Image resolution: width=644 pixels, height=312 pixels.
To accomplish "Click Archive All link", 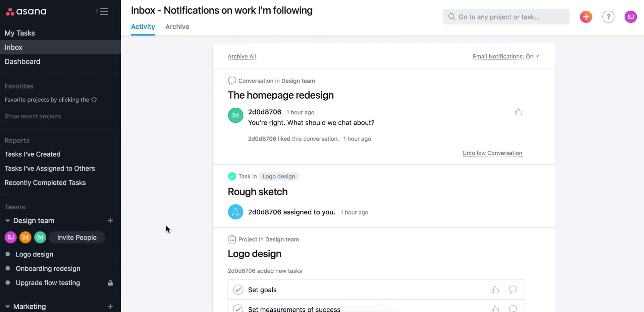I will point(242,56).
